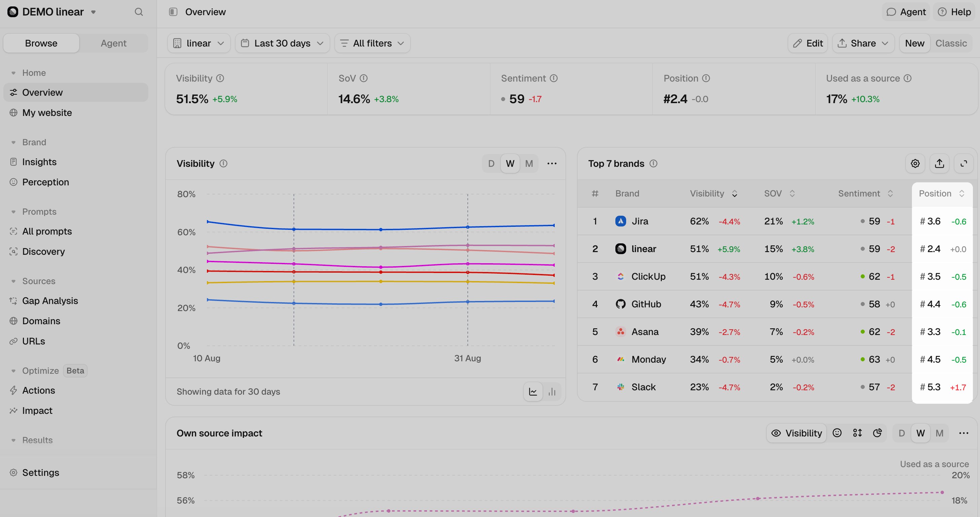Screen dimensions: 980x517
Task: Collapse the Brand sidebar section
Action: [14, 142]
